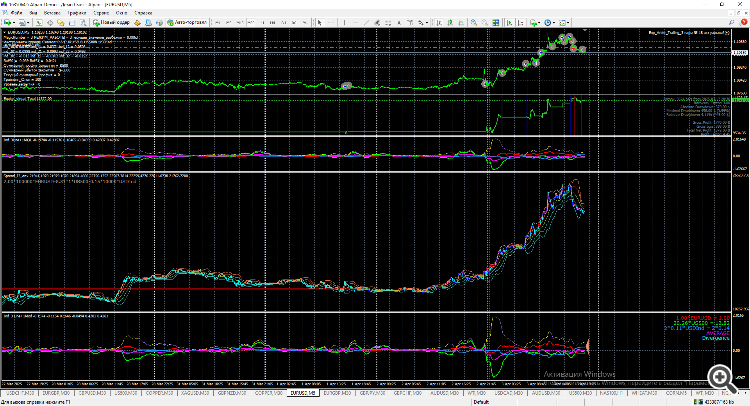
Task: Draw a vertical line tool
Action: pos(344,22)
